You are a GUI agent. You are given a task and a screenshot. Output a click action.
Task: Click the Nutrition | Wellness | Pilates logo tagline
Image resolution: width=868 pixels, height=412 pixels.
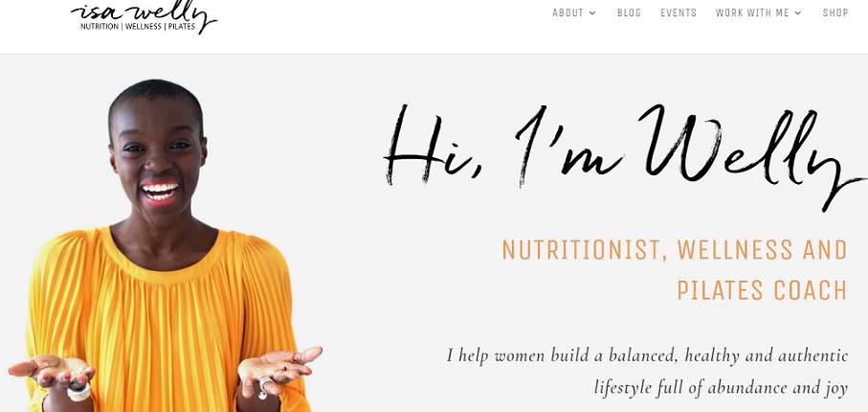tap(137, 26)
